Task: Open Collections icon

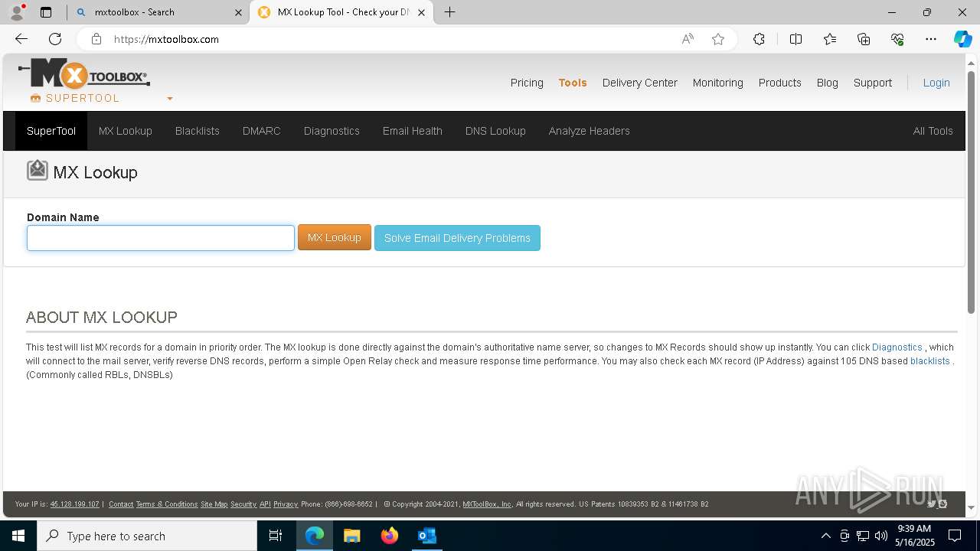Action: (864, 39)
